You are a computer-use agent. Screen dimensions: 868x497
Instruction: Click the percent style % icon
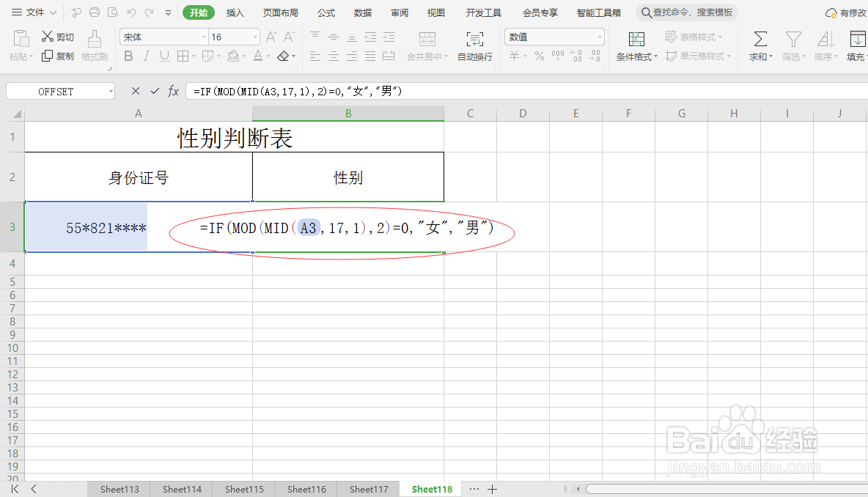click(538, 55)
